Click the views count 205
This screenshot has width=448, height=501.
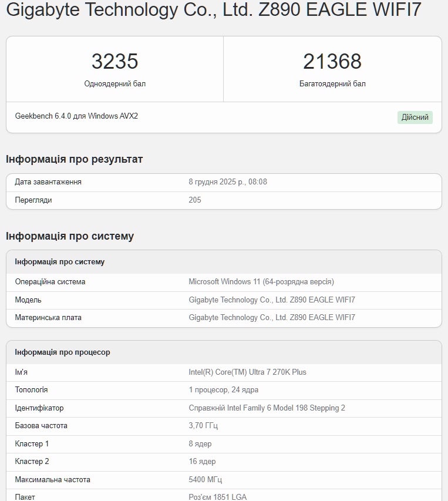point(195,200)
